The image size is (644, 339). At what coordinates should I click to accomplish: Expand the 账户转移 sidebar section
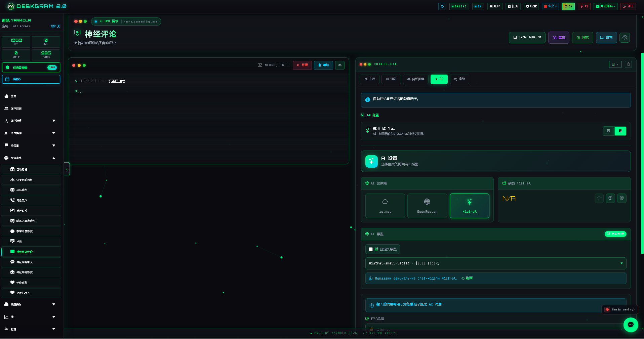pos(32,121)
